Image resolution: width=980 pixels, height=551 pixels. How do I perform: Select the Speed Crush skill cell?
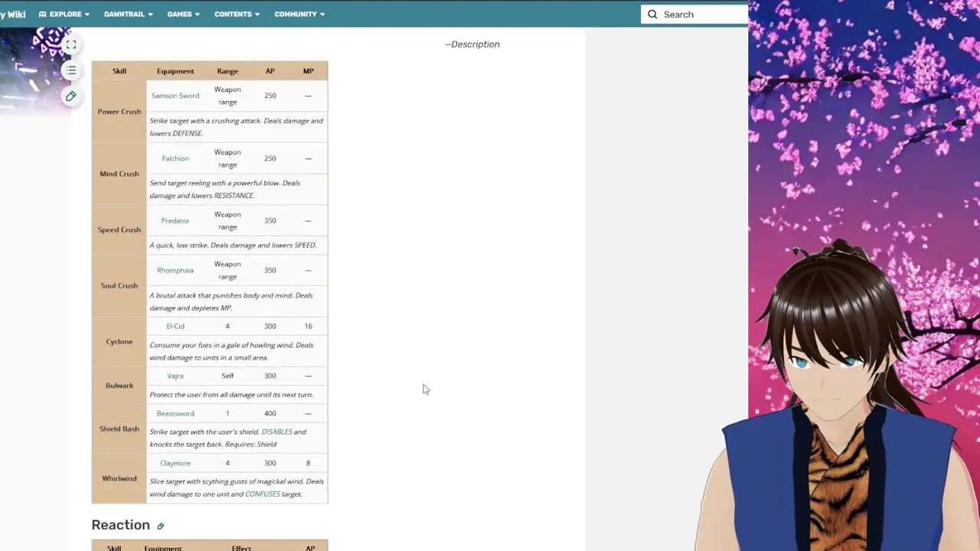coord(119,230)
